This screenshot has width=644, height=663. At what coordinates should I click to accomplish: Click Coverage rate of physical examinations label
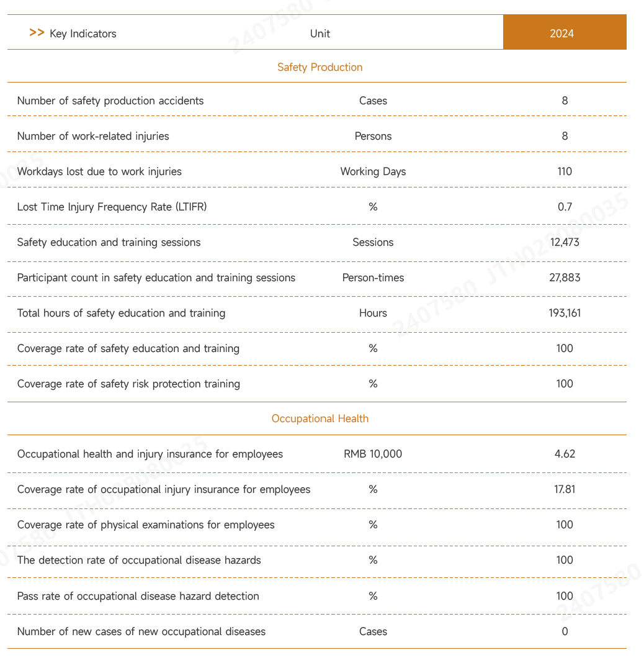tap(146, 525)
